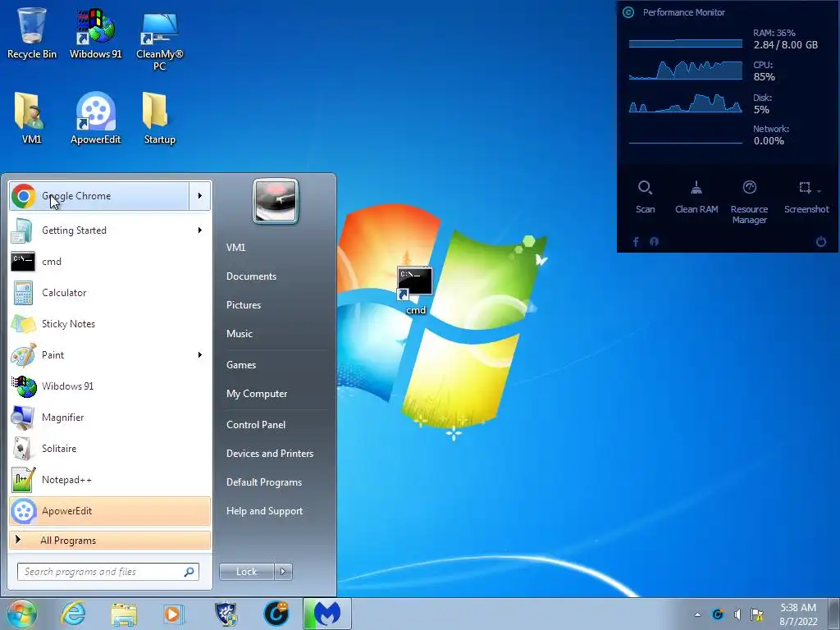Click the Disk usage graph
The image size is (840, 630).
point(686,103)
